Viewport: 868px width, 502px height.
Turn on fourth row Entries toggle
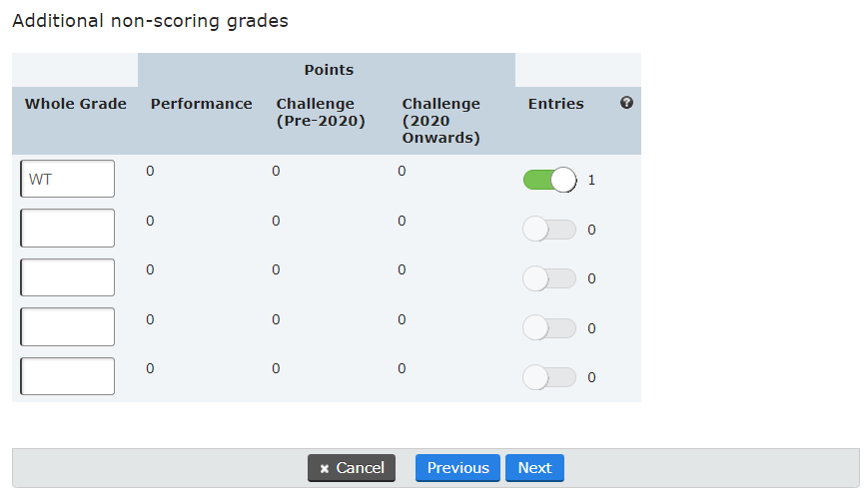pyautogui.click(x=550, y=327)
